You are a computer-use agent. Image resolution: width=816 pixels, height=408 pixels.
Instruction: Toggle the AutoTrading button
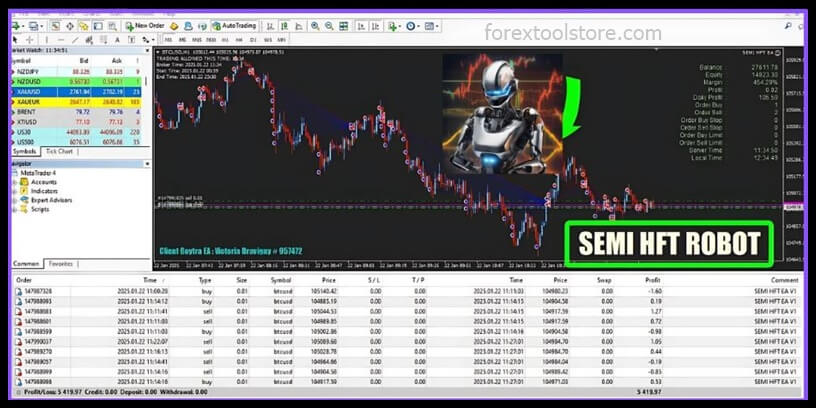pyautogui.click(x=234, y=26)
